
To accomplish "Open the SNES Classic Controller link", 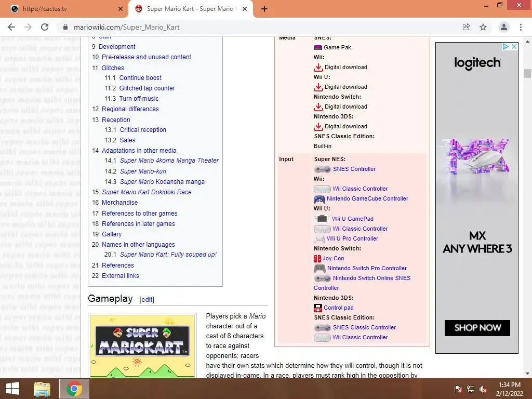I will point(364,327).
